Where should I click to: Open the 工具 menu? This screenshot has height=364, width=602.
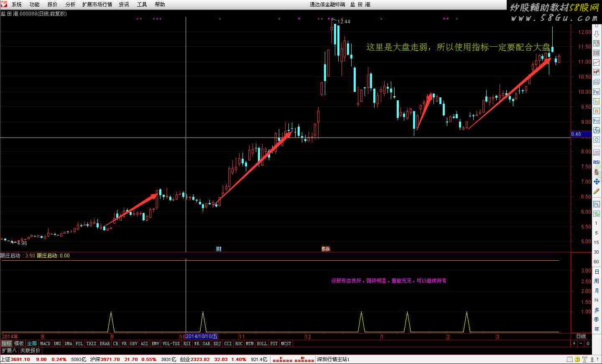pos(142,4)
